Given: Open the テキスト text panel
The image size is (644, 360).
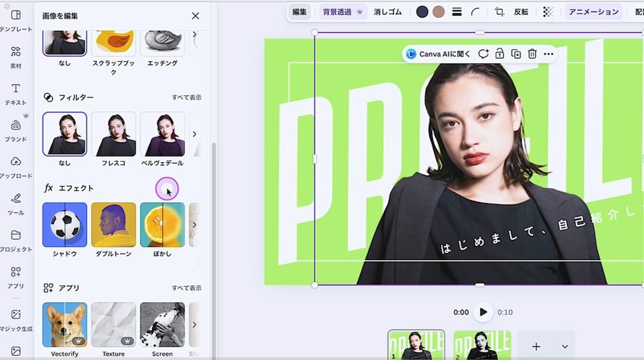Looking at the screenshot, I should (x=16, y=94).
